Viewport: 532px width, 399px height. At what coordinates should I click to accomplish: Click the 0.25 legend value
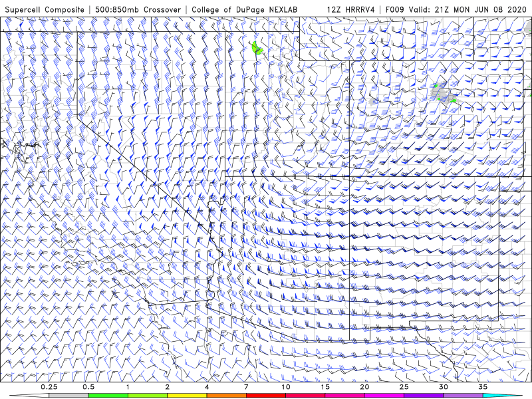49,387
